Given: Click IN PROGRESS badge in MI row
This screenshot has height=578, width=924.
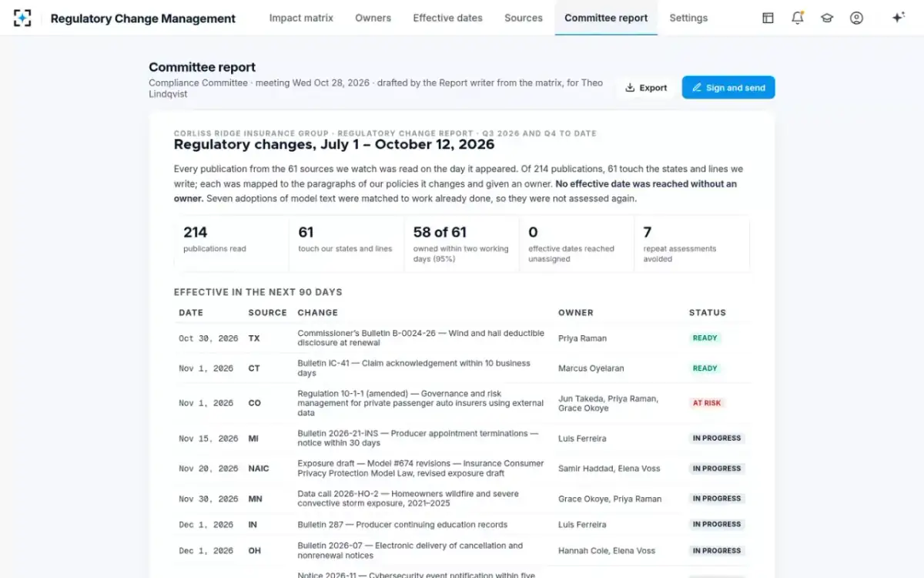Looking at the screenshot, I should tap(717, 439).
